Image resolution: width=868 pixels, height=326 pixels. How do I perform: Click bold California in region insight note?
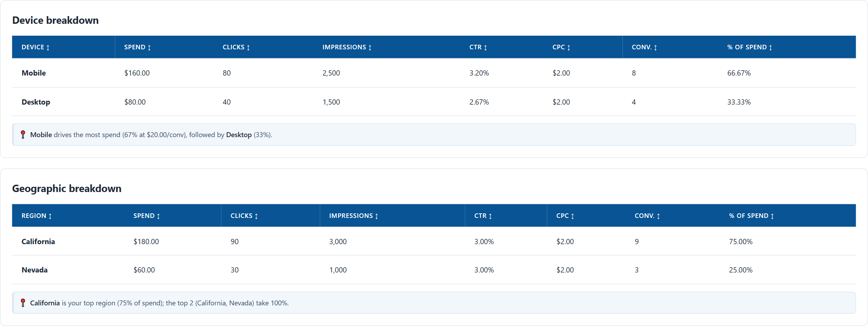[45, 303]
